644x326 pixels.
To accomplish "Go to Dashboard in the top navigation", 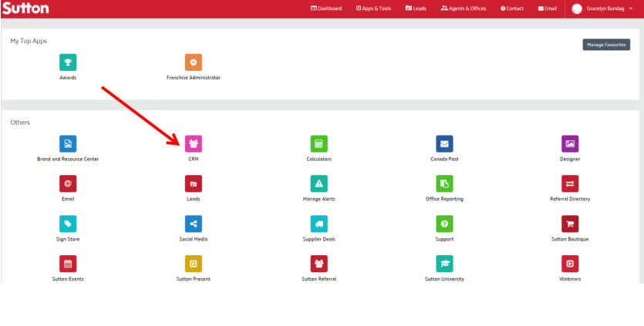I will (326, 8).
